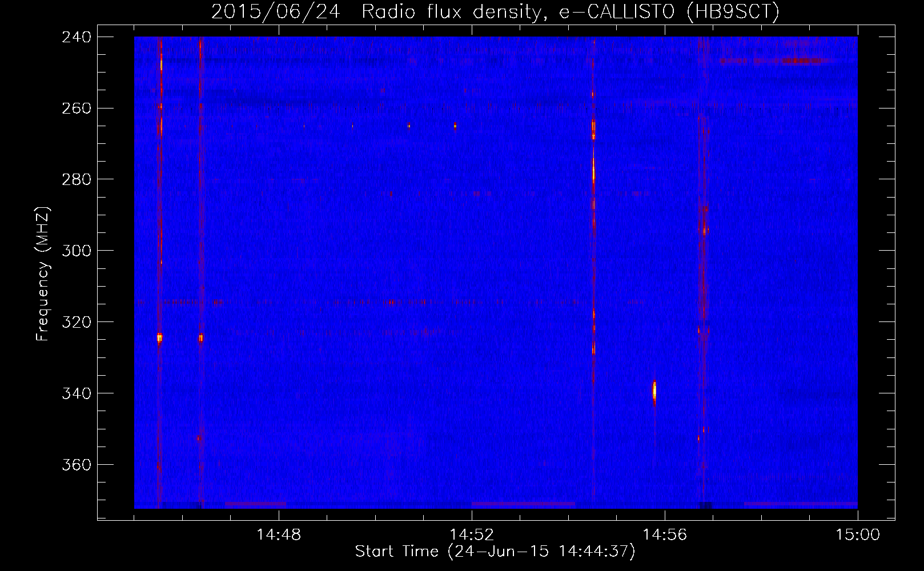The width and height of the screenshot is (924, 571).
Task: Click the 14:56 time tick label
Action: [x=665, y=535]
